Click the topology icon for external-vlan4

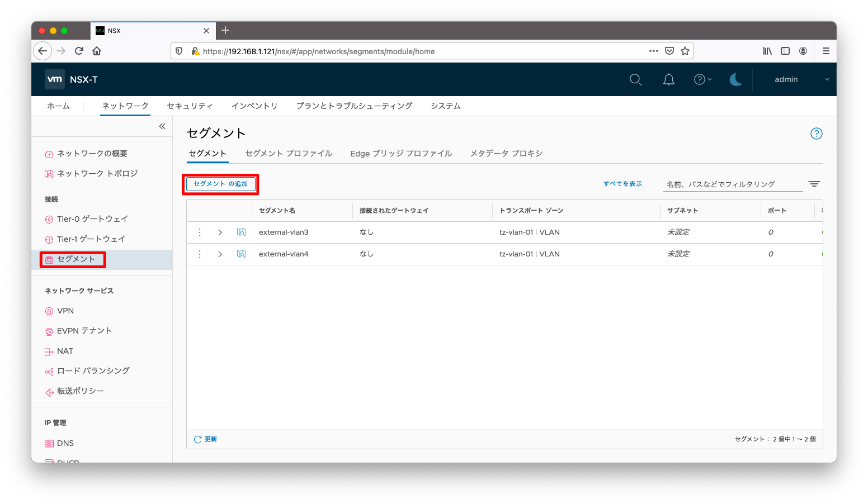(x=242, y=254)
